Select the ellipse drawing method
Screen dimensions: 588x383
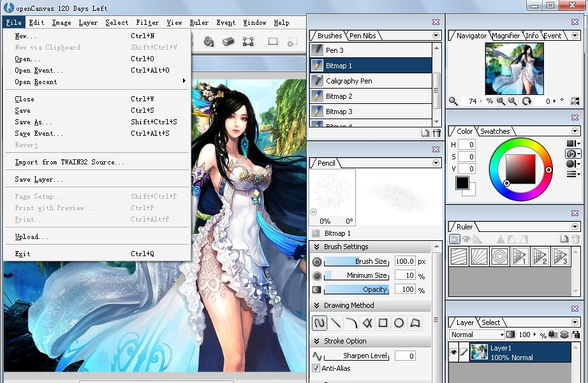tap(399, 323)
